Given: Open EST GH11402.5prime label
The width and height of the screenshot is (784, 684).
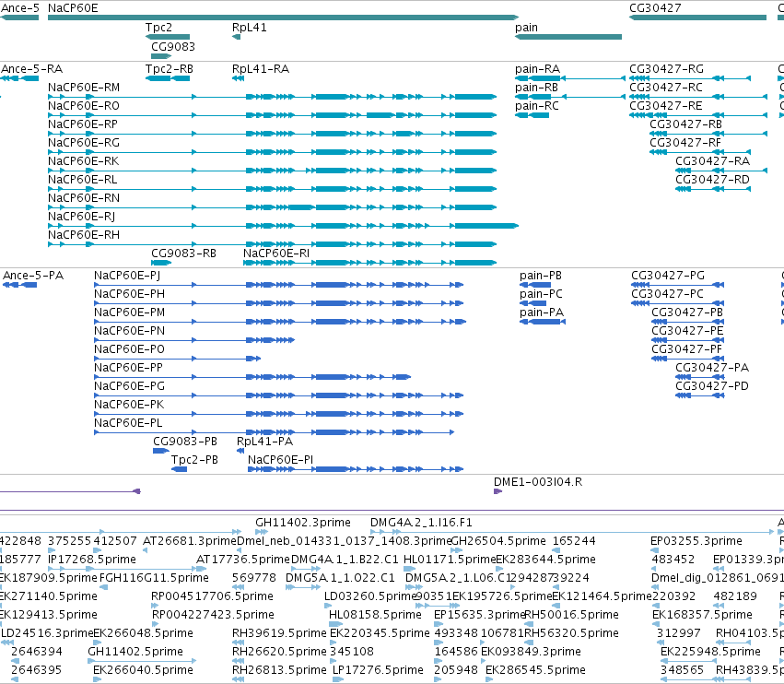Looking at the screenshot, I should tap(135, 652).
